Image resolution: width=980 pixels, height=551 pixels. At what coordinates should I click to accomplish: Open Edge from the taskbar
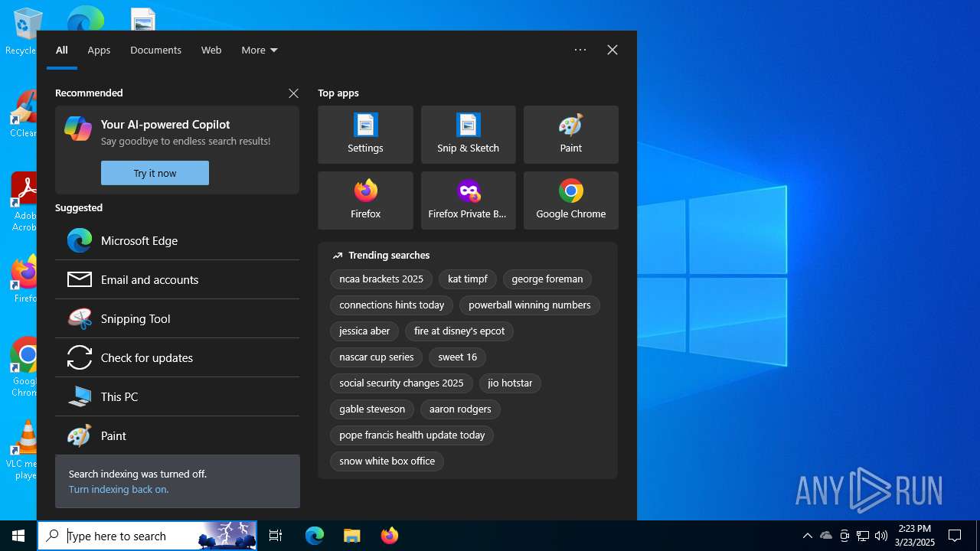pos(315,536)
